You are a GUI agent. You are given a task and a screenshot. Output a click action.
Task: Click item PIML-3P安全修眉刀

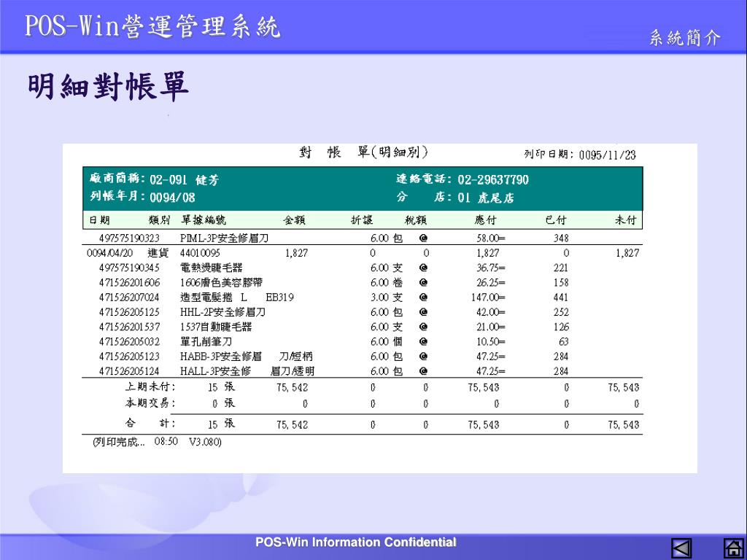tap(224, 238)
